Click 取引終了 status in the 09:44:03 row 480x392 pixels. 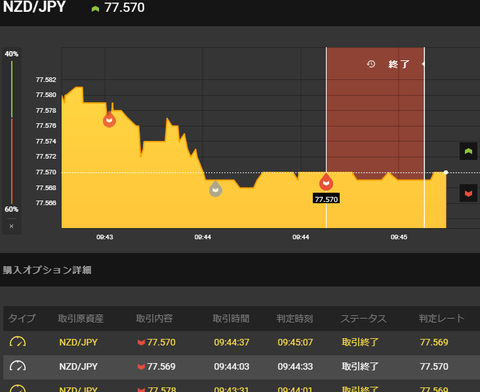coord(360,367)
